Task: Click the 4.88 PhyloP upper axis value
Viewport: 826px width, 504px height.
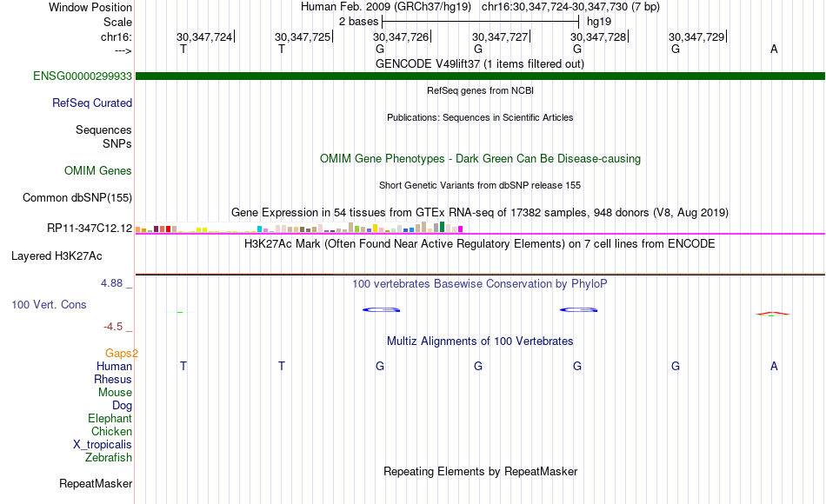Action: (111, 282)
